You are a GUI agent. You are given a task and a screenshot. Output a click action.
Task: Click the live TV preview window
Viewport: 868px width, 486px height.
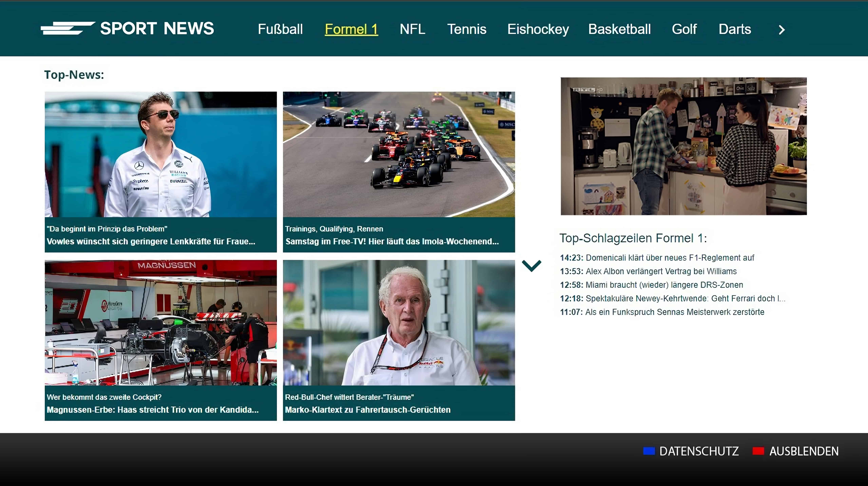pyautogui.click(x=683, y=146)
